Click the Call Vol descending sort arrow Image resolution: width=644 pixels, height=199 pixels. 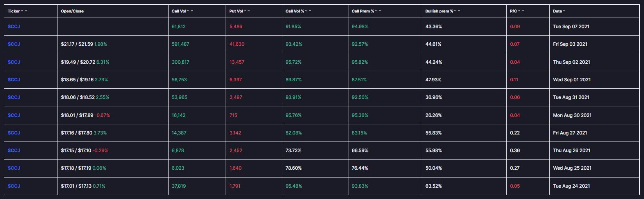[x=188, y=11]
